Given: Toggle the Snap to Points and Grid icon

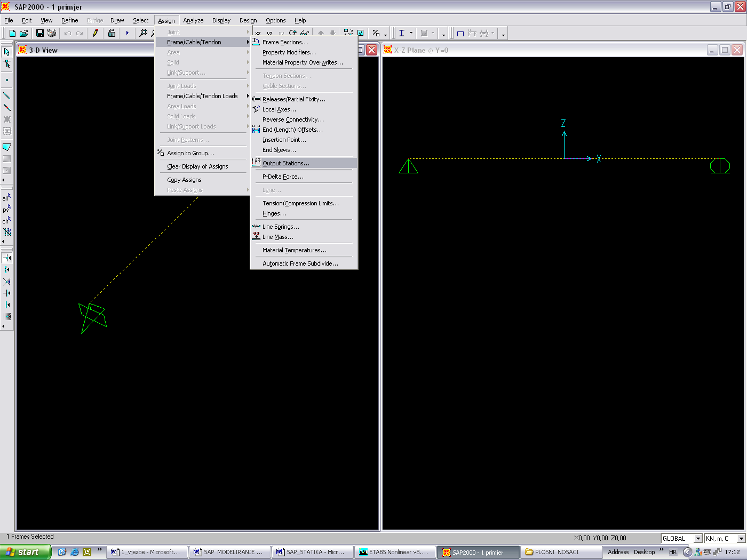Looking at the screenshot, I should (x=7, y=258).
